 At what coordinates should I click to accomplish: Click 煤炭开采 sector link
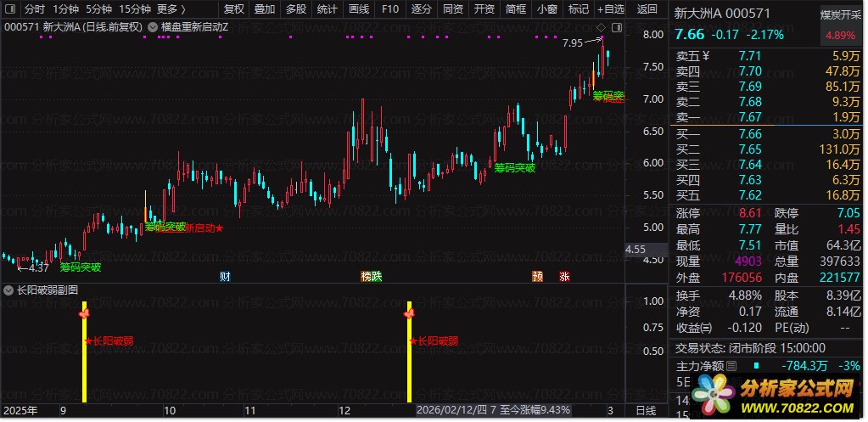[840, 15]
